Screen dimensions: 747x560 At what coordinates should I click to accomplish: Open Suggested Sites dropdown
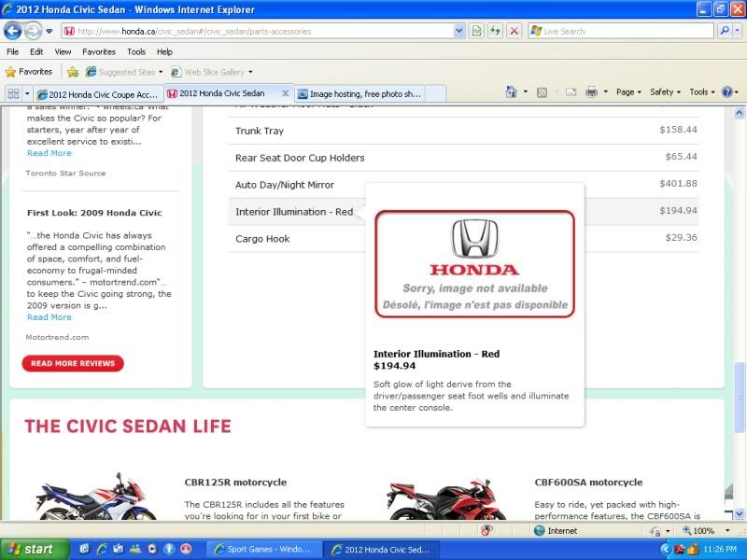[x=124, y=72]
